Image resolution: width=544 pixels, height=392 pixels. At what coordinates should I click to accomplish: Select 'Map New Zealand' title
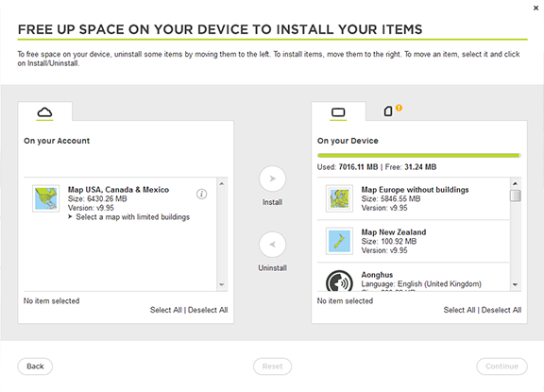pyautogui.click(x=394, y=232)
